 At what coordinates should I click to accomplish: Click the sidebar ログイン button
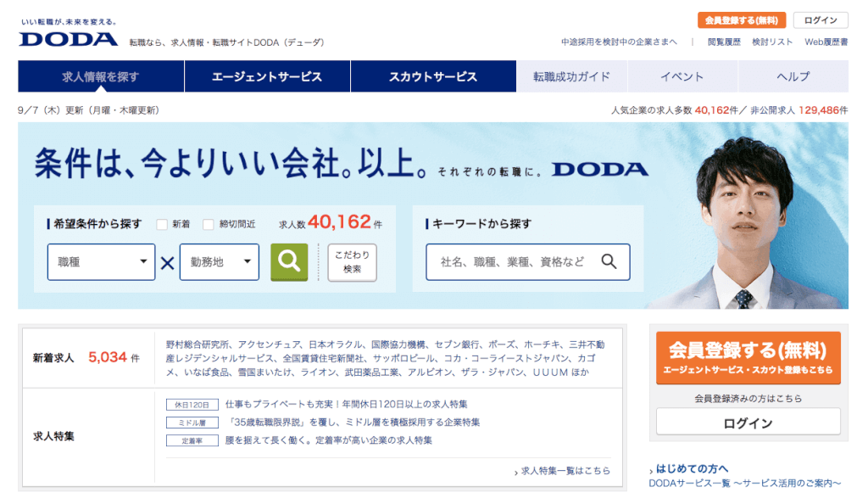pyautogui.click(x=748, y=423)
